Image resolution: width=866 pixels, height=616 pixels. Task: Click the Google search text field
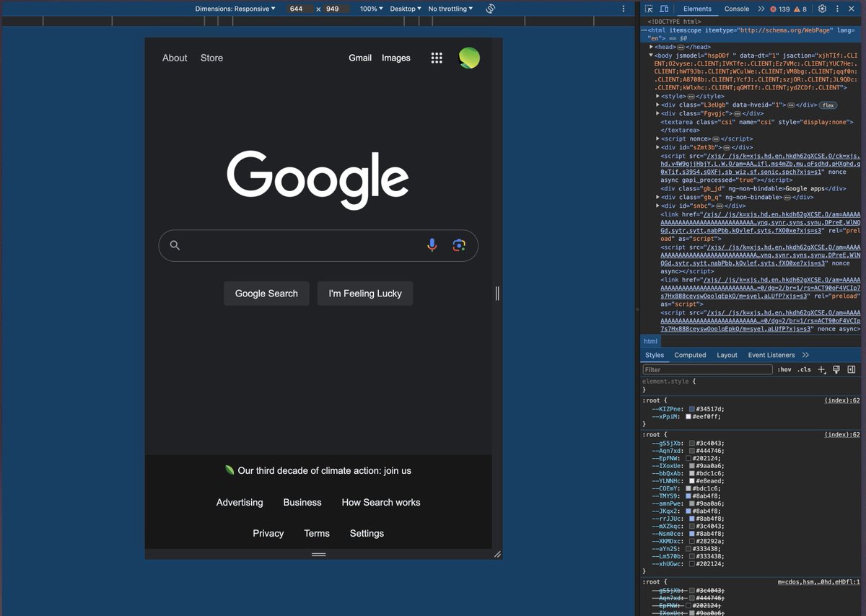pyautogui.click(x=318, y=245)
